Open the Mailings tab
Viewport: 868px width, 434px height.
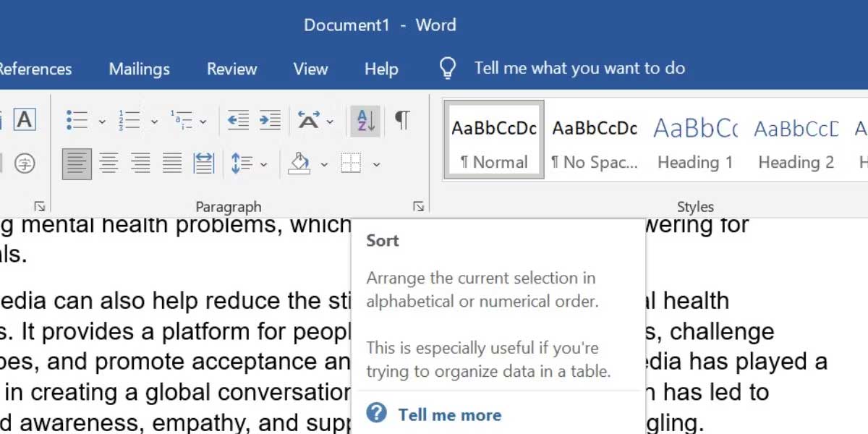(x=140, y=69)
